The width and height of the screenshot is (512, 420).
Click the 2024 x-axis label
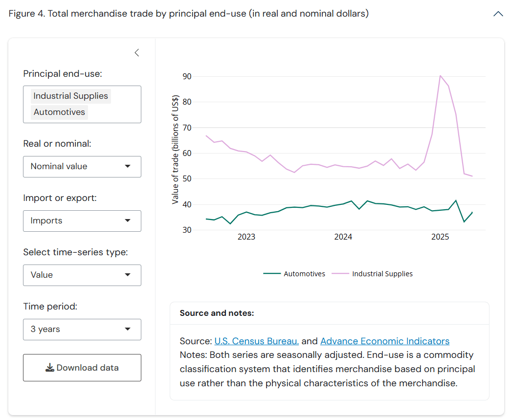(x=343, y=237)
